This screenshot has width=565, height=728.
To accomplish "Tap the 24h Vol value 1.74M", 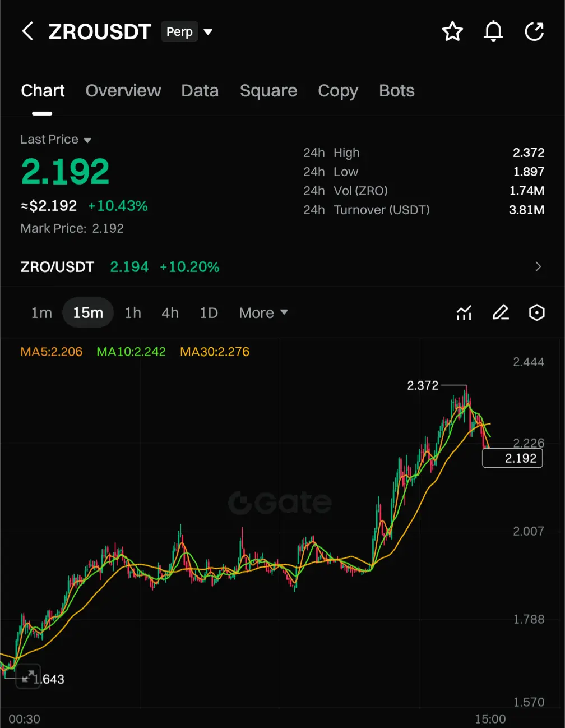I will (527, 191).
